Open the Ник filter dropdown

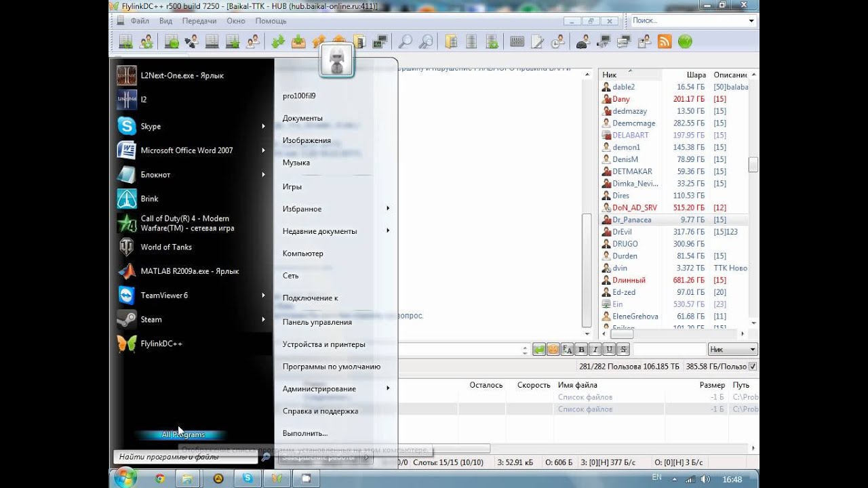coord(732,349)
